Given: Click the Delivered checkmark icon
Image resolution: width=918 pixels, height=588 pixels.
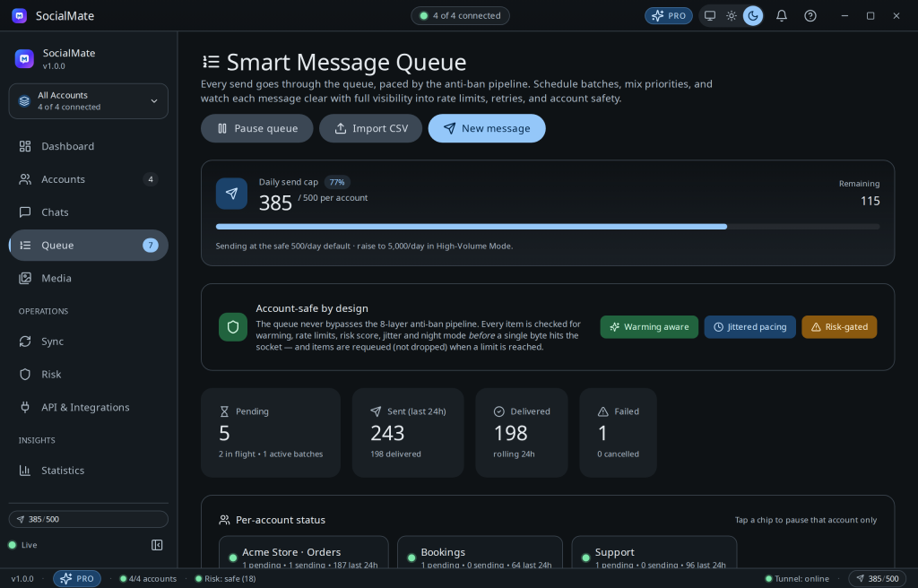Looking at the screenshot, I should [x=498, y=411].
